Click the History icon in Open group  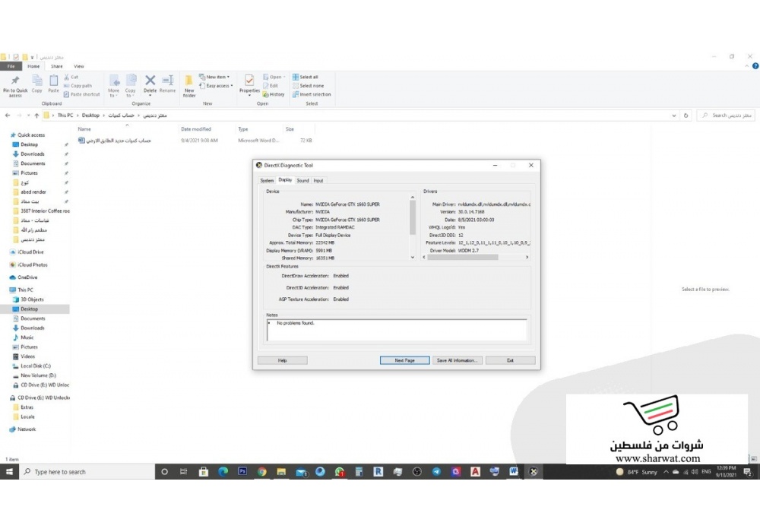[x=274, y=94]
